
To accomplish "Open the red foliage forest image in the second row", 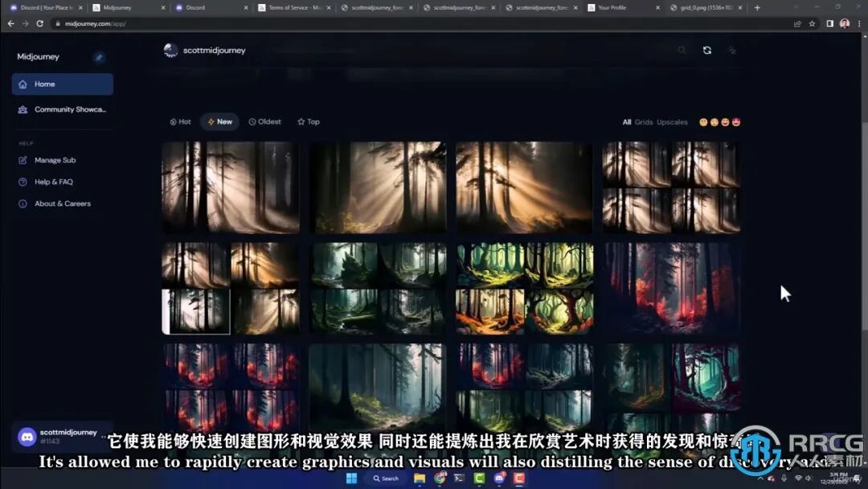I will click(671, 289).
